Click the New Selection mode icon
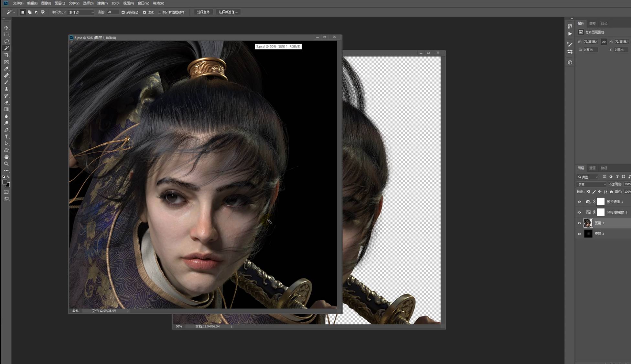Viewport: 631px width, 364px height. click(23, 12)
